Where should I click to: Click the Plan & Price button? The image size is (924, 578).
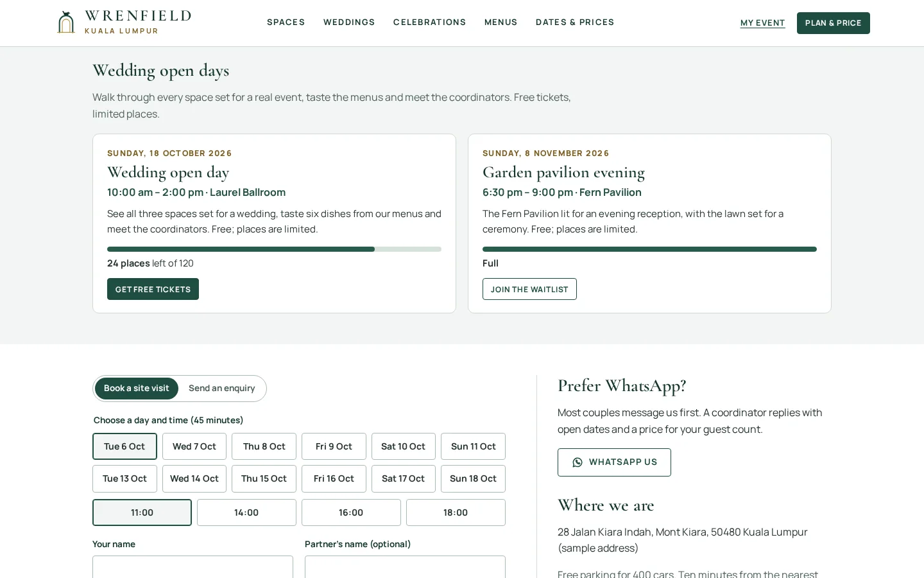coord(834,23)
